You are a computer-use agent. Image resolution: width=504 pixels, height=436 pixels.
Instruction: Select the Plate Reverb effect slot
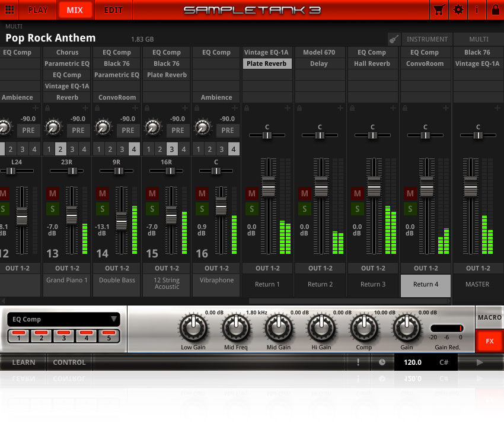coord(267,63)
